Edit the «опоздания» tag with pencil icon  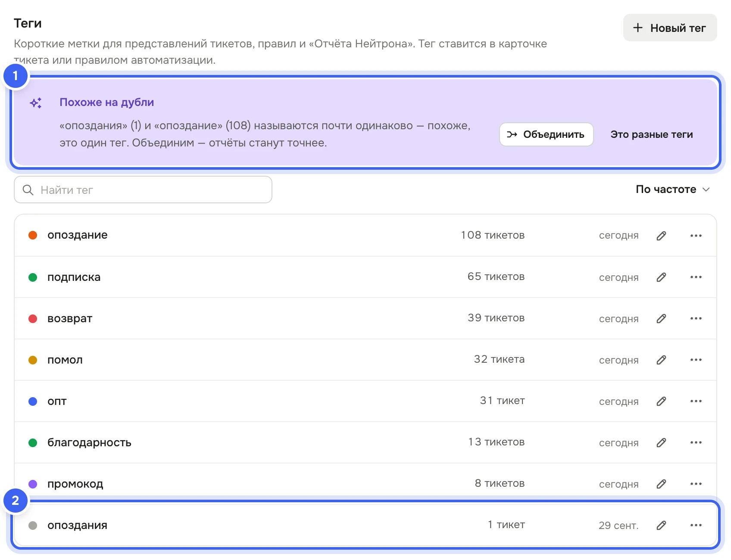coord(662,525)
